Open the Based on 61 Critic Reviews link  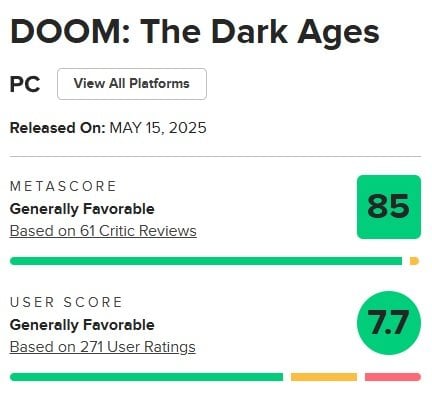click(103, 231)
